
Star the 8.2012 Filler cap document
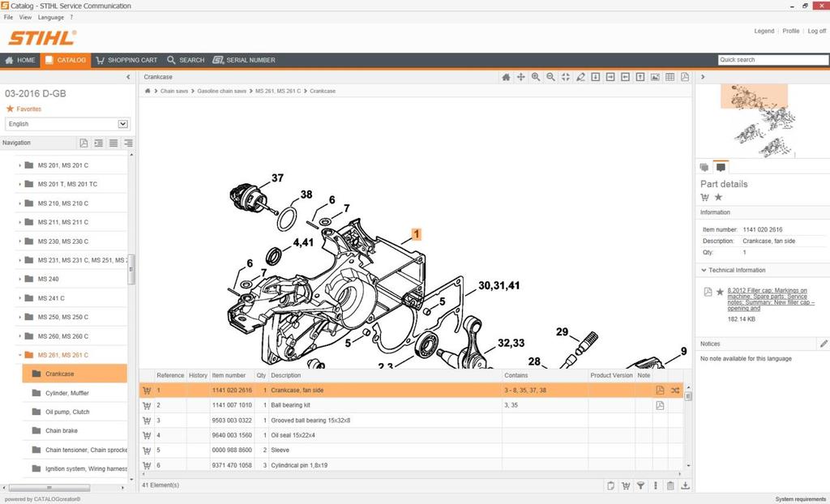(x=720, y=292)
